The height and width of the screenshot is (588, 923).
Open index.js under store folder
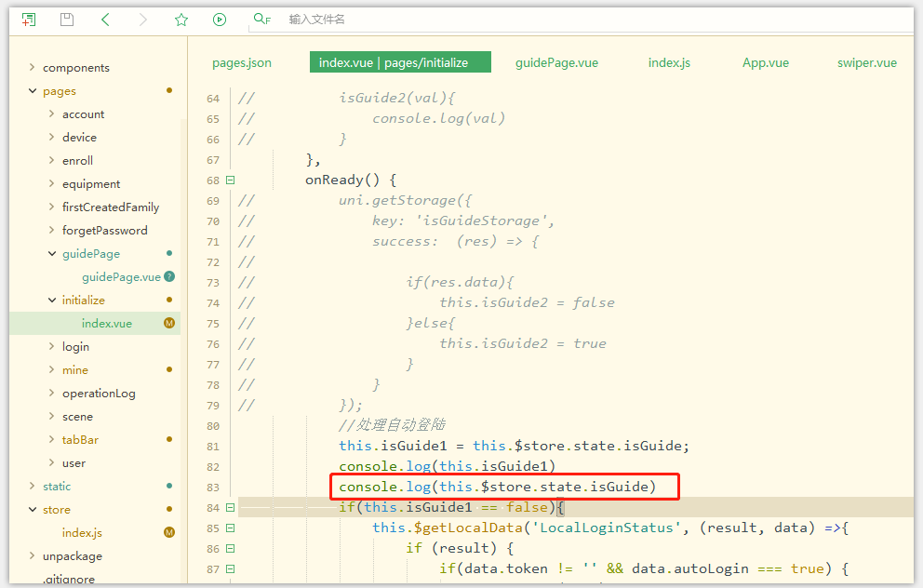point(82,533)
